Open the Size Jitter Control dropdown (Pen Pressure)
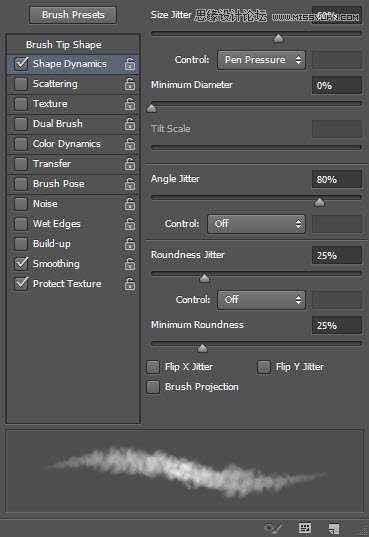Viewport: 369px width, 537px height. coord(261,60)
